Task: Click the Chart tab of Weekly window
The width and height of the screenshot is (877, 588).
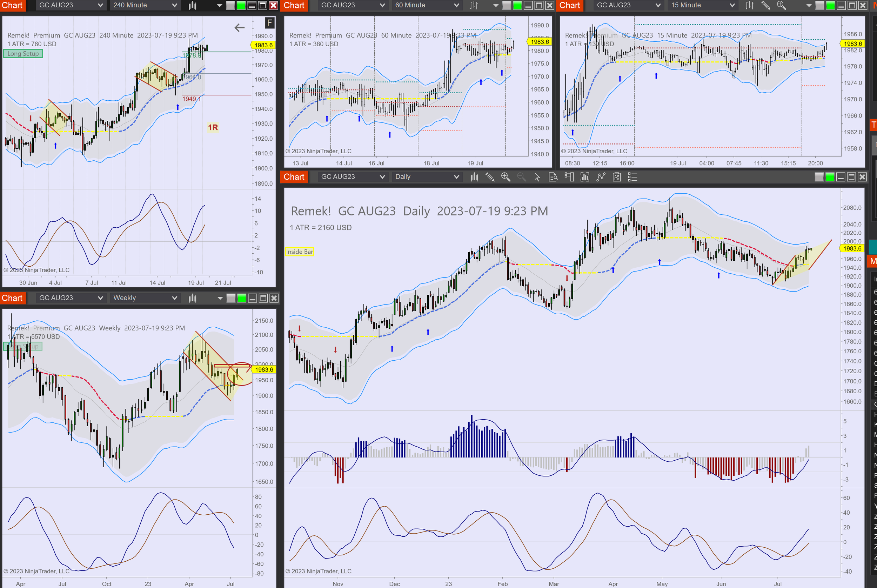Action: point(12,298)
